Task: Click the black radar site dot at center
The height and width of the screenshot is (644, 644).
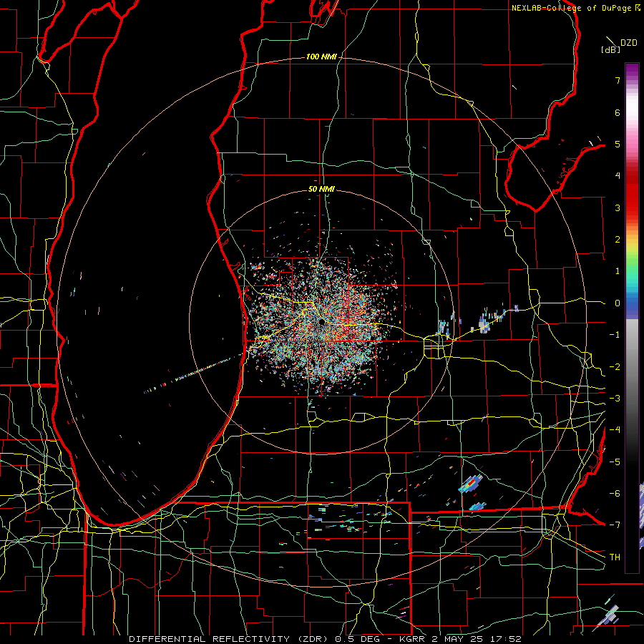Action: pyautogui.click(x=322, y=322)
